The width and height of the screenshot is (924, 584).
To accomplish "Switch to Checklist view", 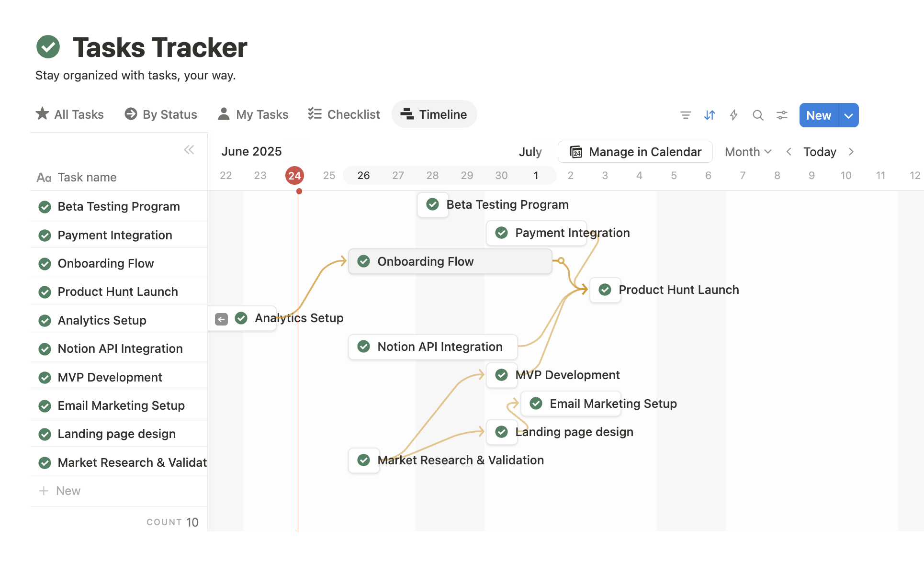I will pyautogui.click(x=344, y=114).
